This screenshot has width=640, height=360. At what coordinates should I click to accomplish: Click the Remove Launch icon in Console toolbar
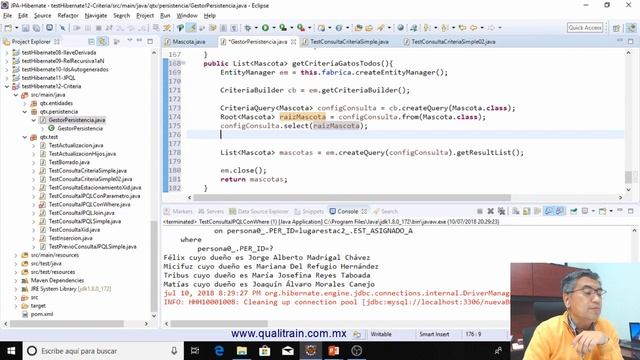491,211
